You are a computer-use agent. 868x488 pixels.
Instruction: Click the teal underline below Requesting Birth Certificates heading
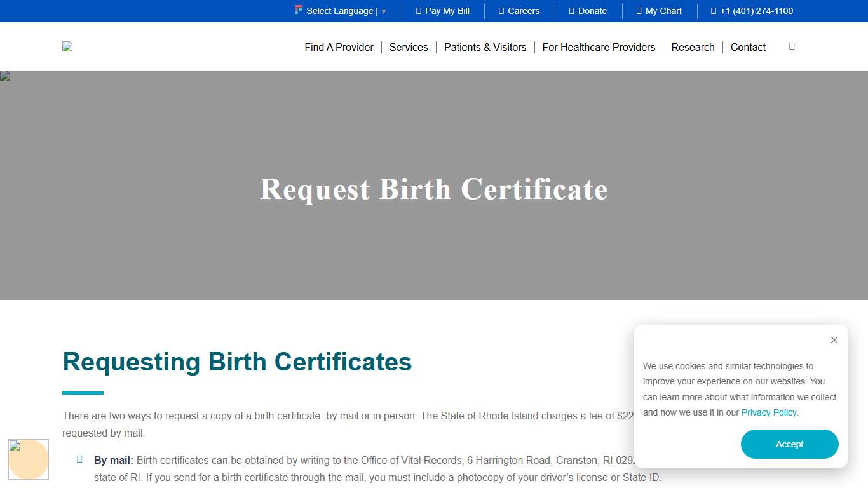(x=83, y=393)
